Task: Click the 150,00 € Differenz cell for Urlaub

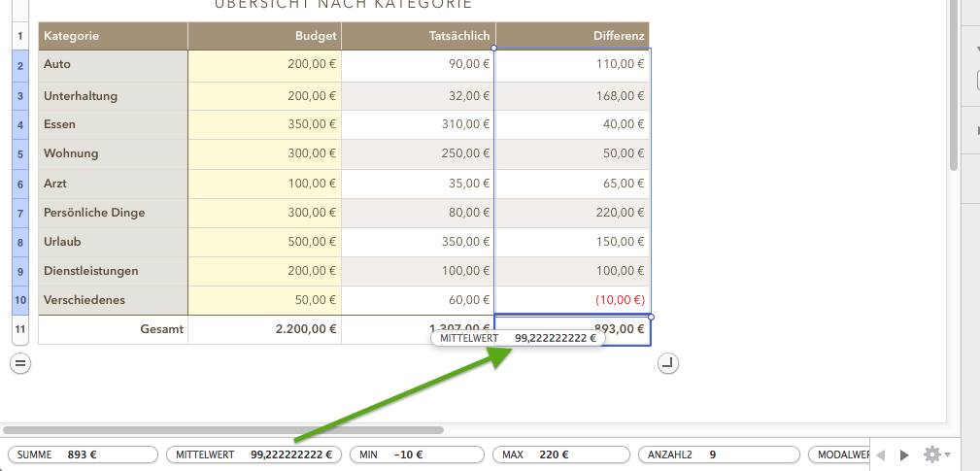Action: tap(572, 243)
